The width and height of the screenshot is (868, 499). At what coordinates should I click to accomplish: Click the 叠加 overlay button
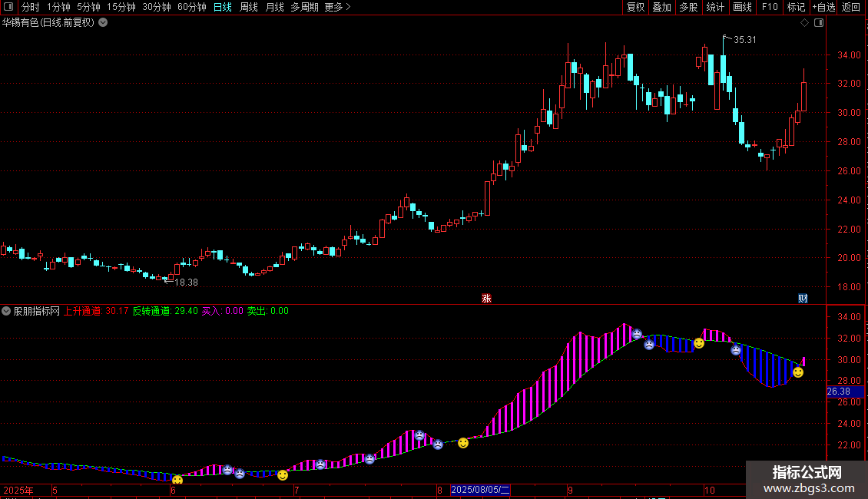click(x=662, y=7)
